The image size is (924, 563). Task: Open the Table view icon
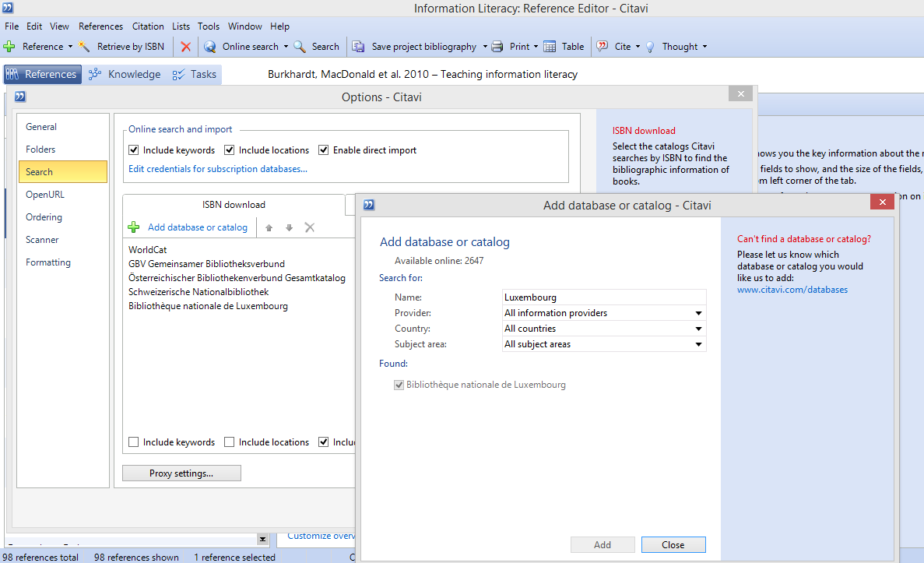[x=550, y=47]
